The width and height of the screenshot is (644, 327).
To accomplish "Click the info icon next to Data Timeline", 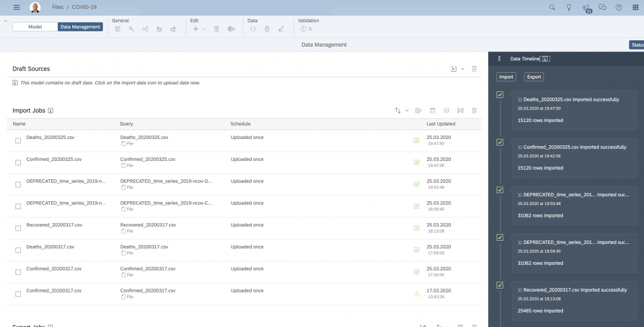I will [x=545, y=58].
